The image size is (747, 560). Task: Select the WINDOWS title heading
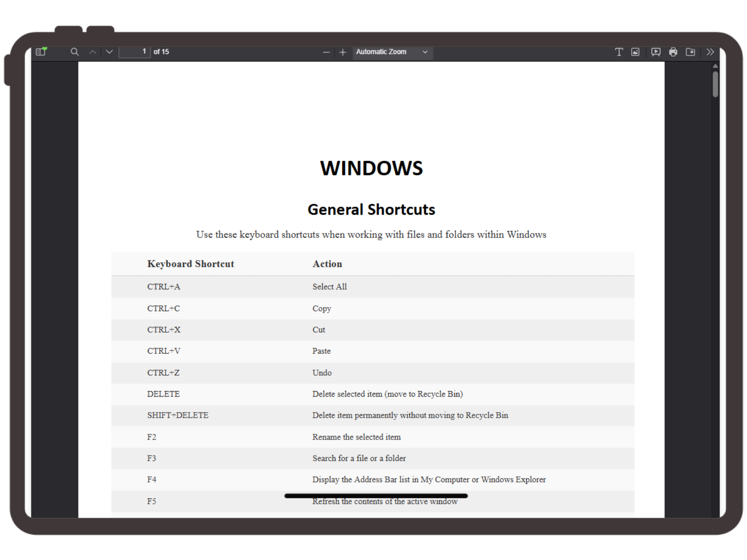tap(371, 168)
